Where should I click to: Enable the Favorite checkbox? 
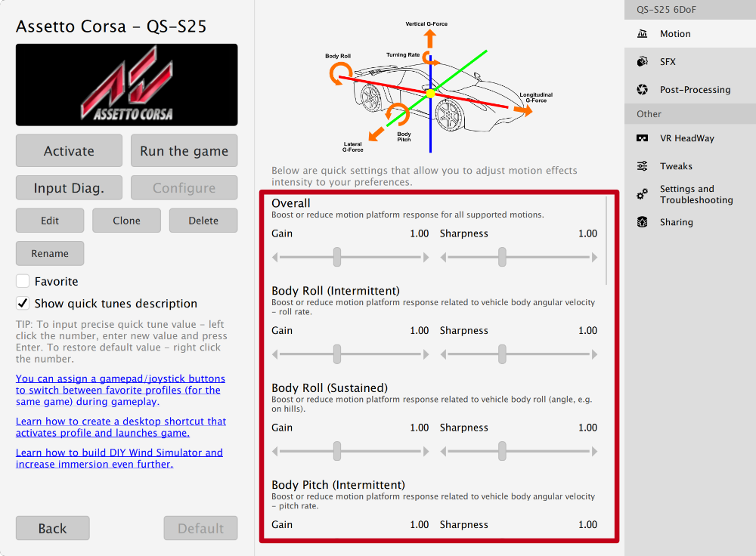click(x=22, y=280)
